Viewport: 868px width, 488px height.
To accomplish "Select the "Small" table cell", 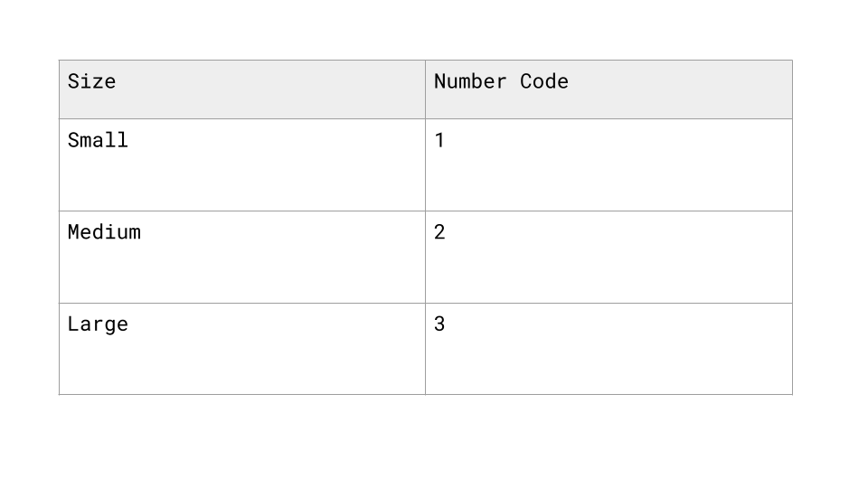I will [241, 164].
